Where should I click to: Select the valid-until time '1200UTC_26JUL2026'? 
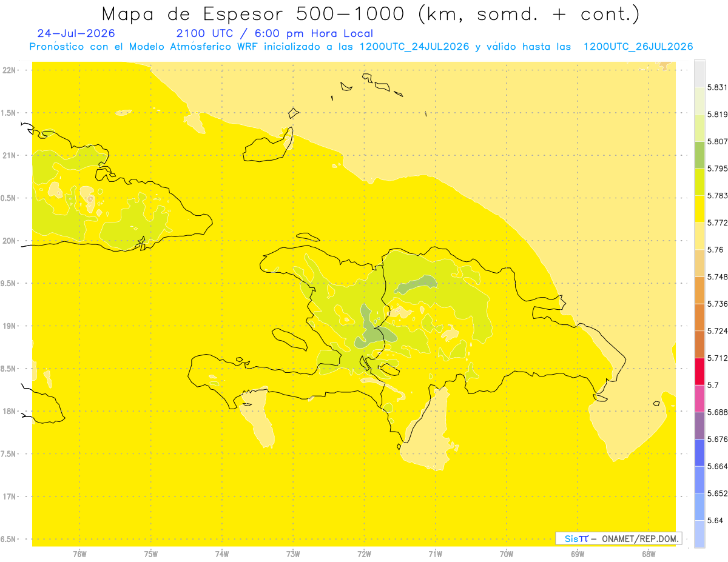pos(638,47)
